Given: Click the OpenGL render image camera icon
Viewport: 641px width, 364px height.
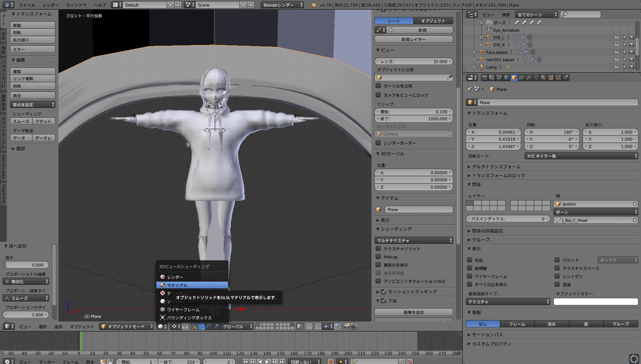Looking at the screenshot, I should pyautogui.click(x=346, y=326).
